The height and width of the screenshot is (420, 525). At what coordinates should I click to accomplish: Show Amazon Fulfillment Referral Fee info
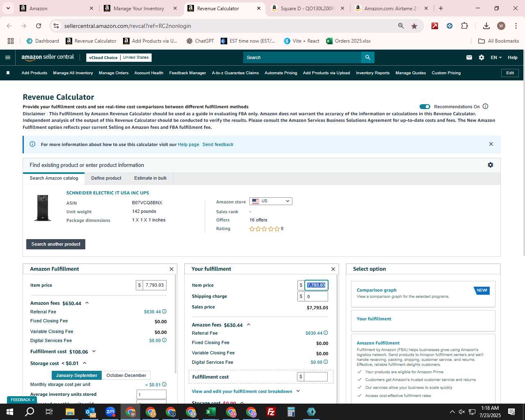coord(164,312)
